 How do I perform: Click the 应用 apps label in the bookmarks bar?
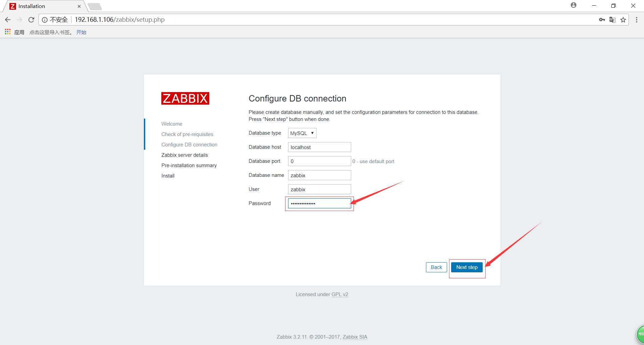point(19,32)
